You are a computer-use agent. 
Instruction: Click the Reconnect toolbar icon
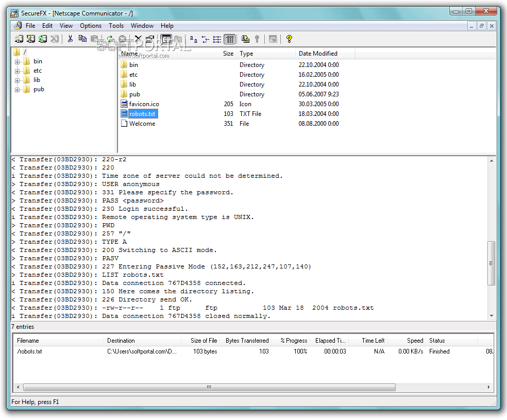pos(43,39)
